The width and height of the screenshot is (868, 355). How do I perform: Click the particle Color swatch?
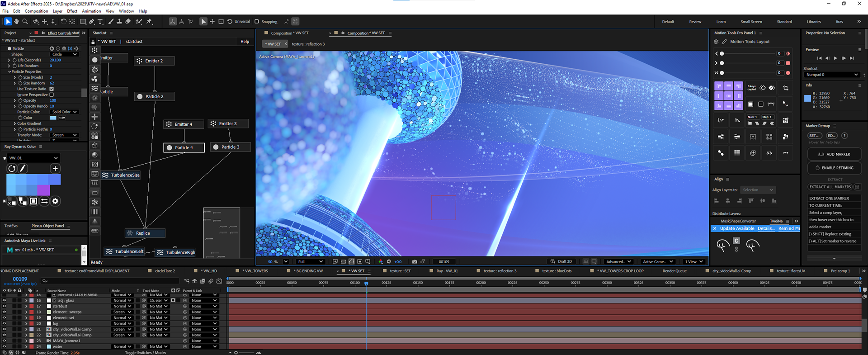point(53,118)
